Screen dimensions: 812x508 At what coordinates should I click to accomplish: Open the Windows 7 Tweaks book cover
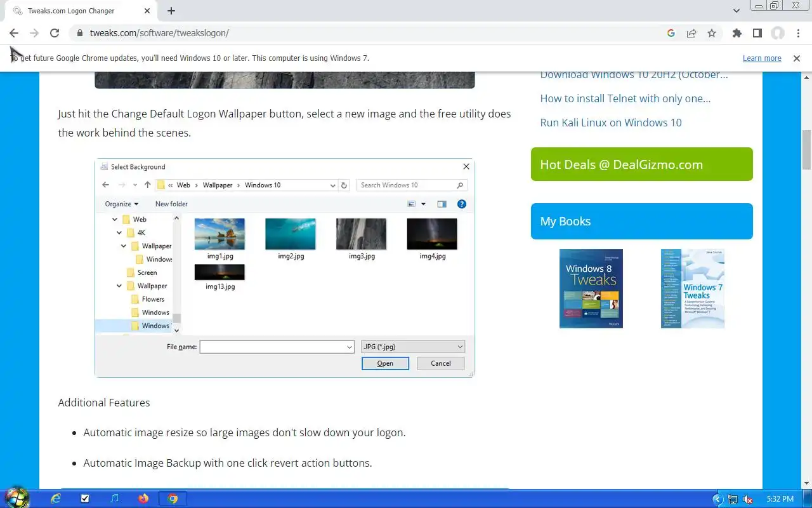692,288
